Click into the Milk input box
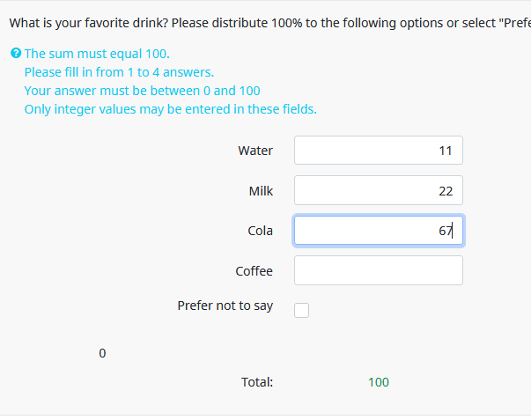This screenshot has height=420, width=531. point(378,191)
